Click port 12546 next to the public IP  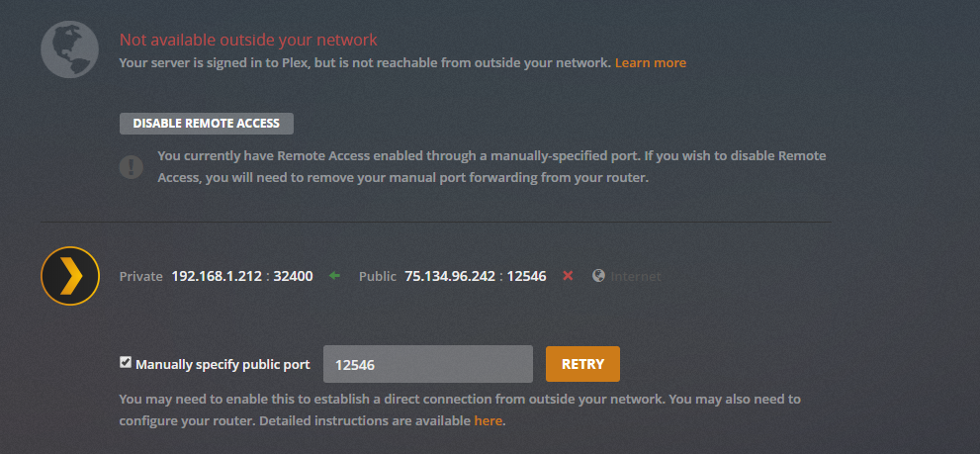526,276
